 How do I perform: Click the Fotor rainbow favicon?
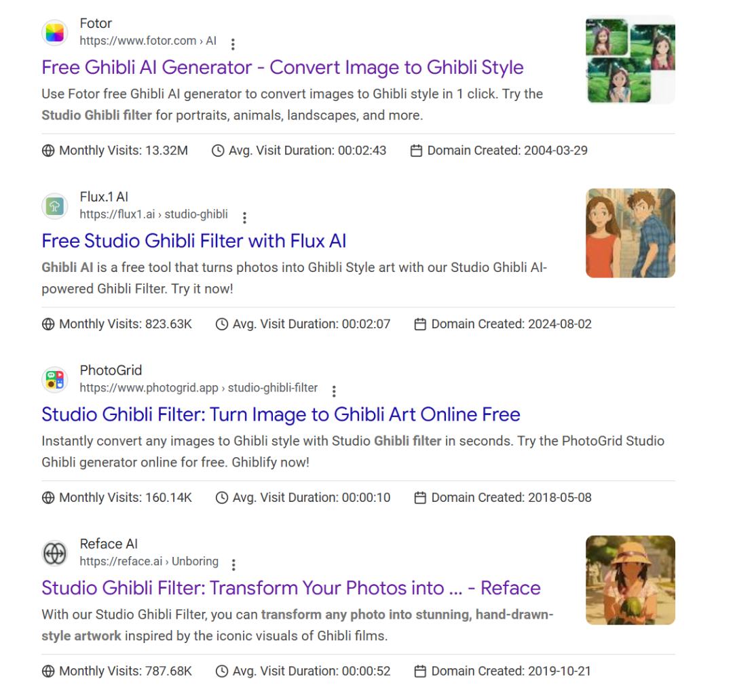coord(55,33)
